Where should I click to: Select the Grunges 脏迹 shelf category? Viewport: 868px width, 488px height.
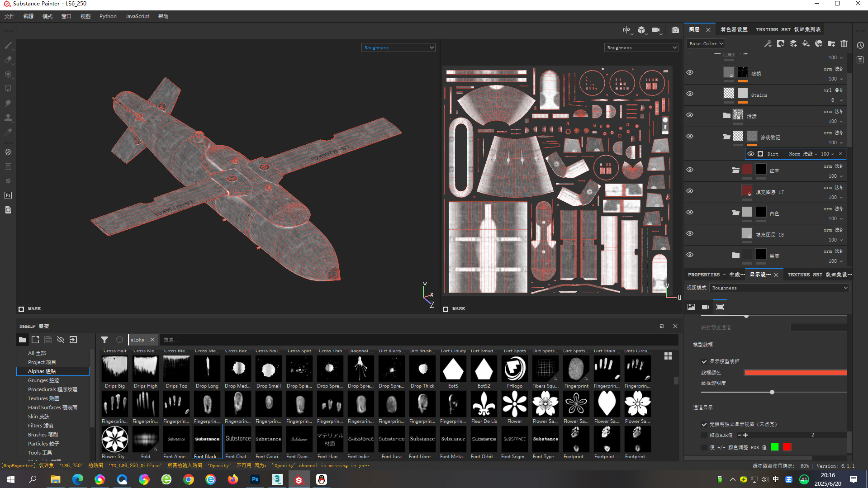(43, 380)
